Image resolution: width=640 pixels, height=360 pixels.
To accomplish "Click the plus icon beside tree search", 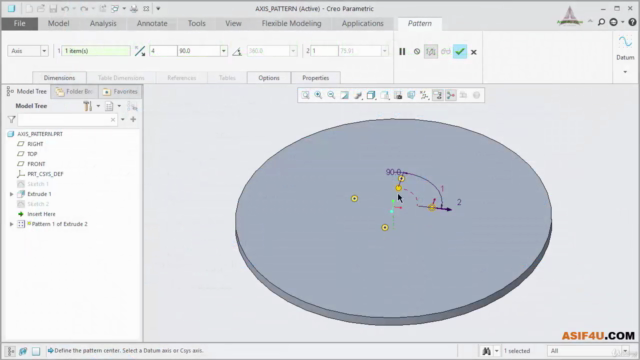I will point(133,119).
